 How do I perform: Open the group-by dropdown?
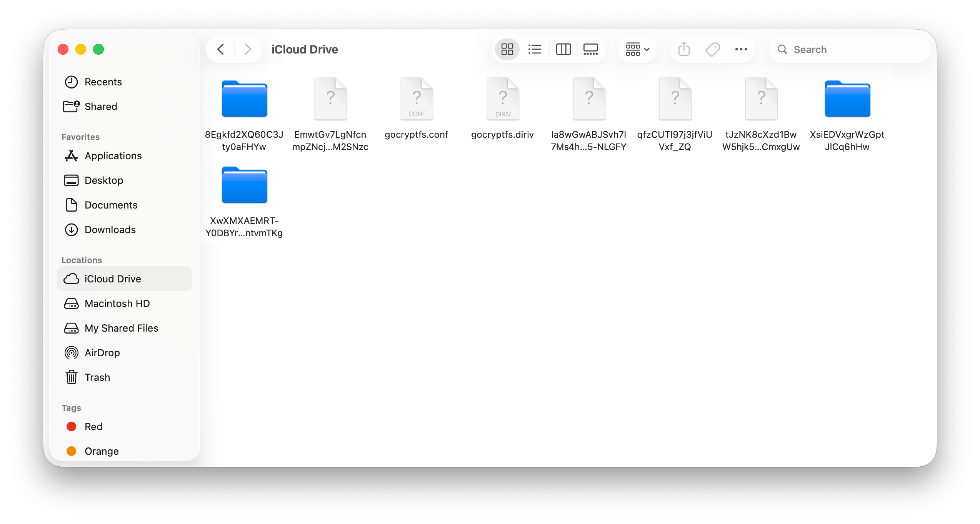(637, 49)
